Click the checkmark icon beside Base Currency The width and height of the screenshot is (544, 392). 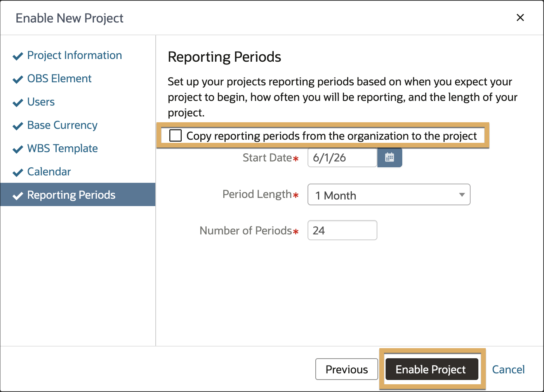[18, 126]
